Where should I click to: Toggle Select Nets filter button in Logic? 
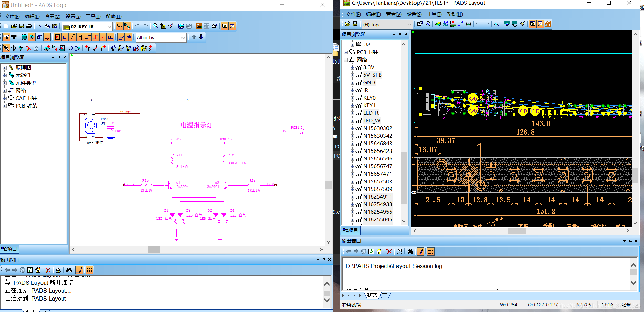point(39,37)
